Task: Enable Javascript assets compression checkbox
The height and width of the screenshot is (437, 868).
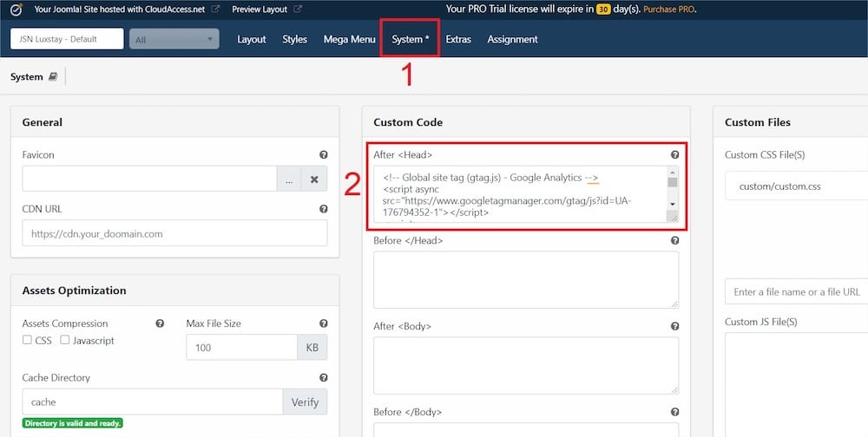Action: click(x=65, y=340)
